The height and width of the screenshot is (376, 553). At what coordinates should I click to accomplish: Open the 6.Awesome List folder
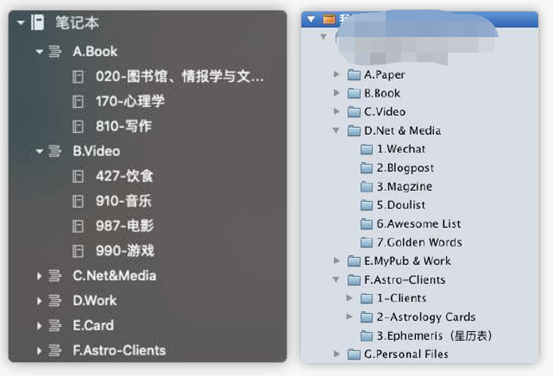coord(418,224)
